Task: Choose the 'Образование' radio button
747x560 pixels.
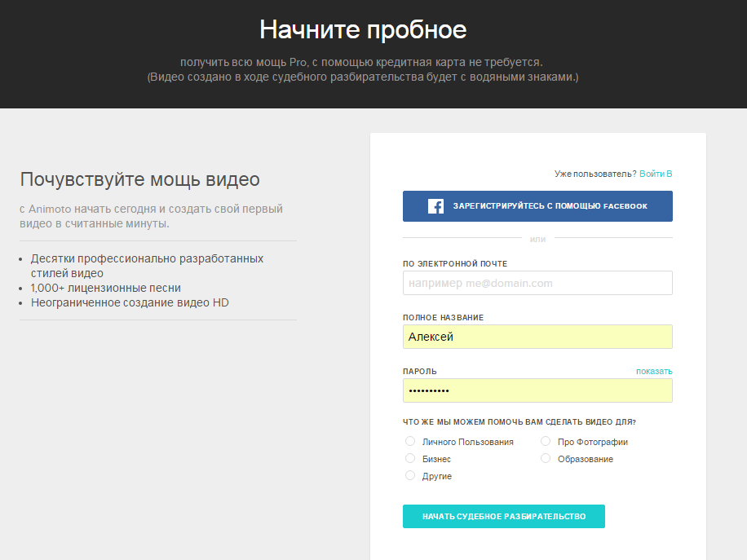Action: 546,458
